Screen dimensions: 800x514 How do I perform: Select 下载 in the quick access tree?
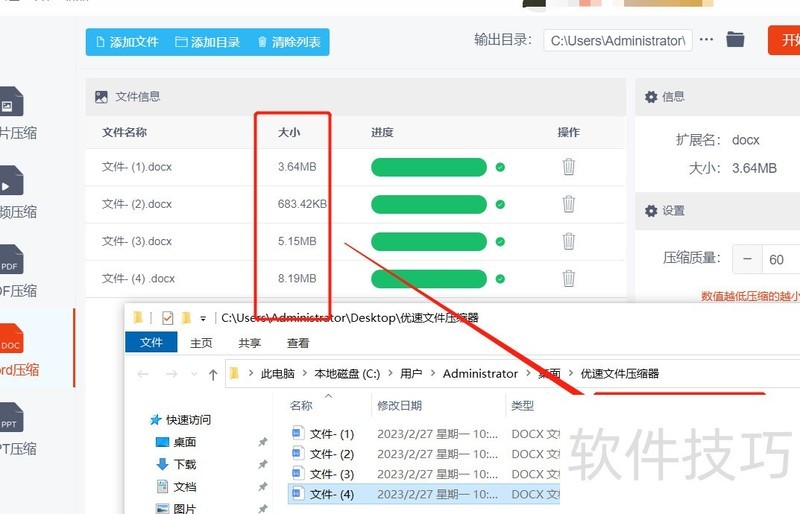185,464
